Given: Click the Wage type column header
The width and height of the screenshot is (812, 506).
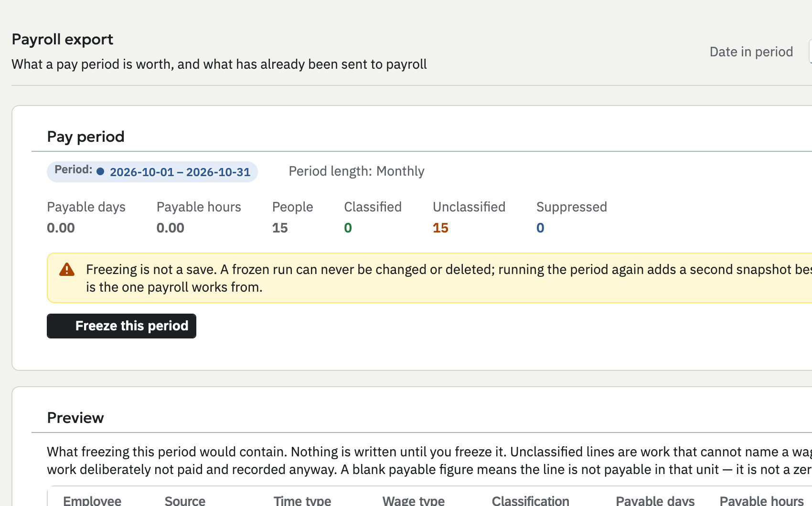Looking at the screenshot, I should point(414,500).
